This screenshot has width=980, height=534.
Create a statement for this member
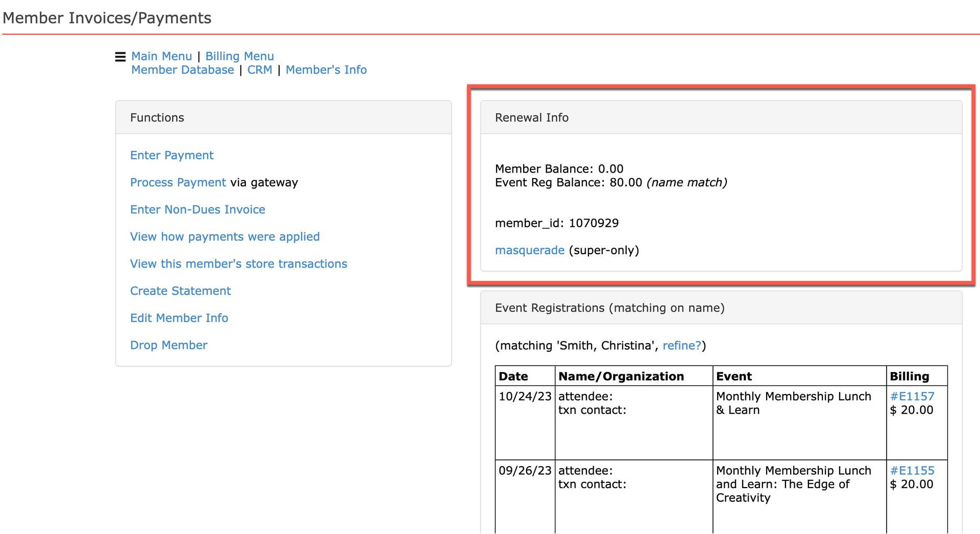180,290
